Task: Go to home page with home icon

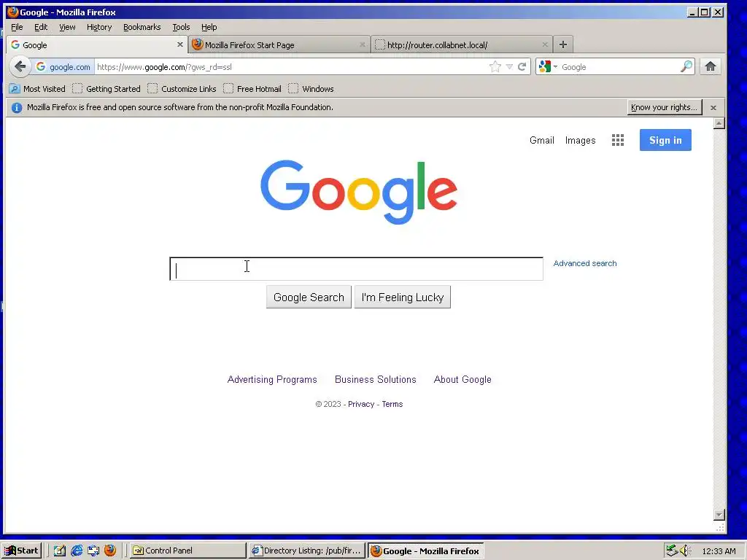Action: pyautogui.click(x=711, y=66)
